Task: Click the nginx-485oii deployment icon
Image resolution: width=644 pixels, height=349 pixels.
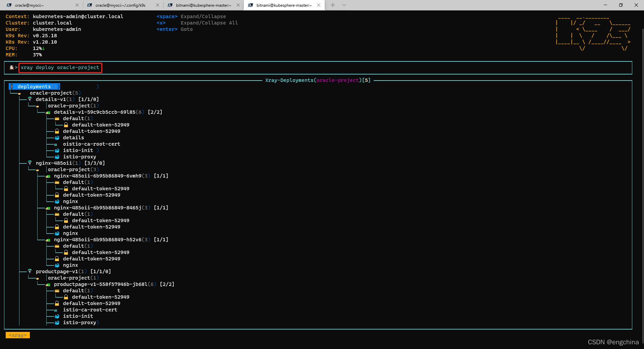Action: [30, 163]
